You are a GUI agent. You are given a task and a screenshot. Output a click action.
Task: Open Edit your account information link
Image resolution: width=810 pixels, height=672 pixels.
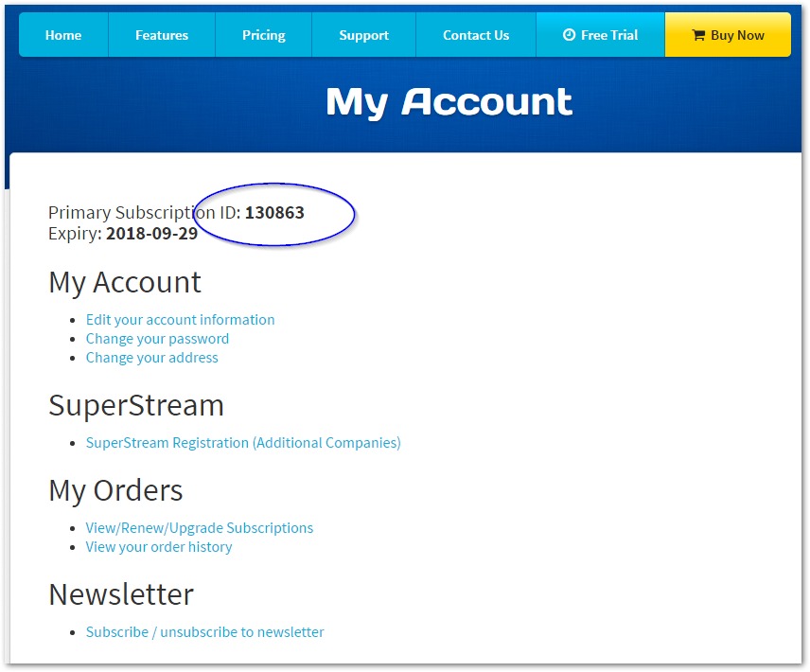click(181, 320)
